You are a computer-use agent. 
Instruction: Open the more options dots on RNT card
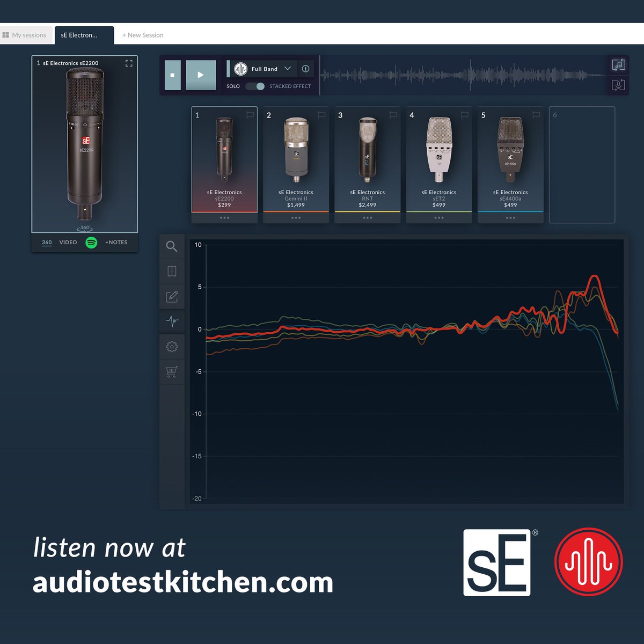coord(368,218)
